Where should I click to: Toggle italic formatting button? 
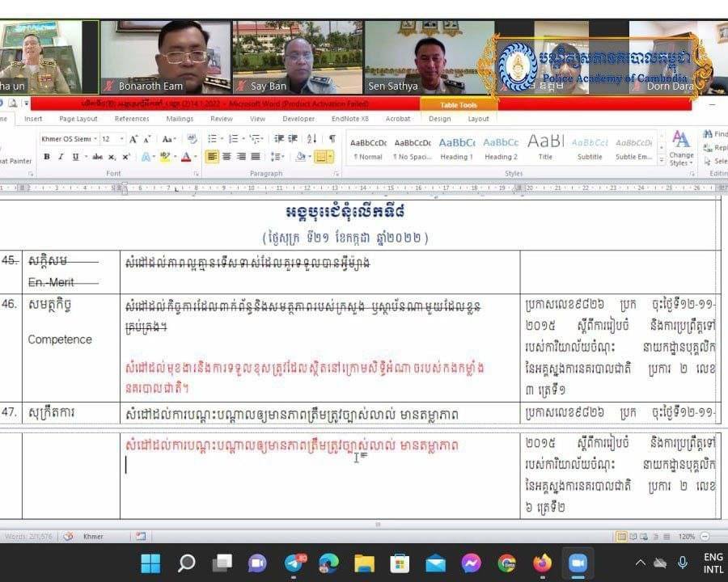(x=59, y=157)
